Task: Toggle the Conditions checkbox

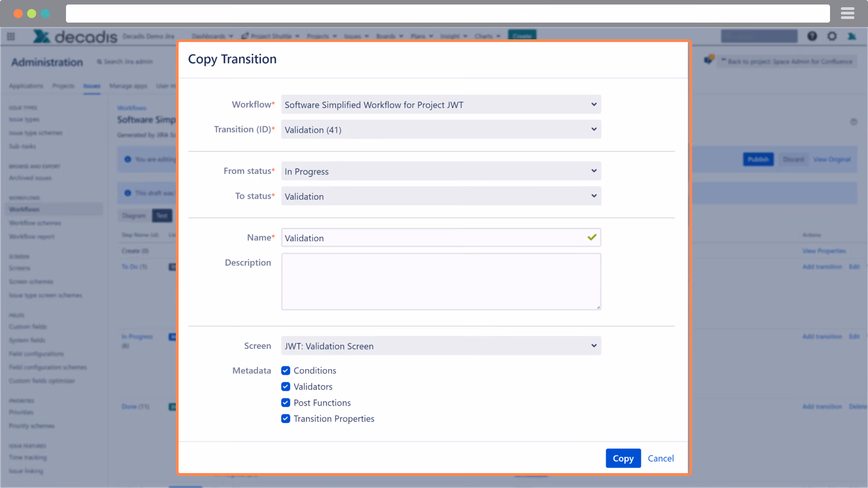Action: (x=285, y=371)
